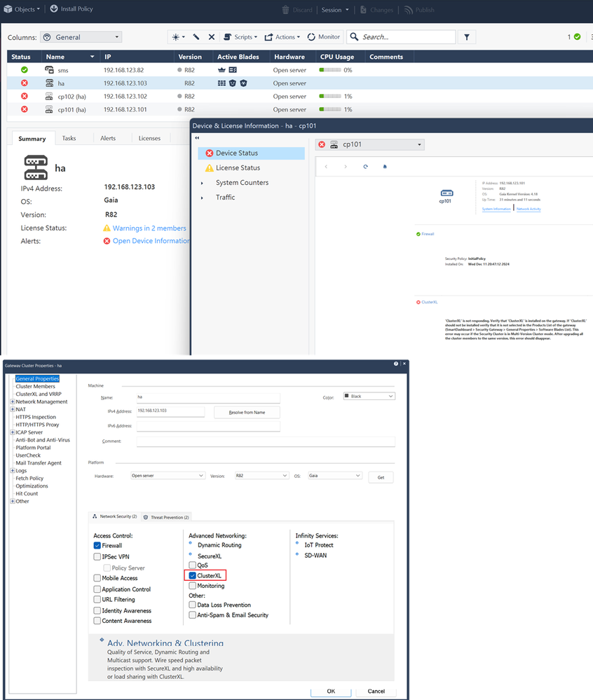Enable the IPSec VPN checkbox
Screen dimensions: 593x700
point(97,556)
